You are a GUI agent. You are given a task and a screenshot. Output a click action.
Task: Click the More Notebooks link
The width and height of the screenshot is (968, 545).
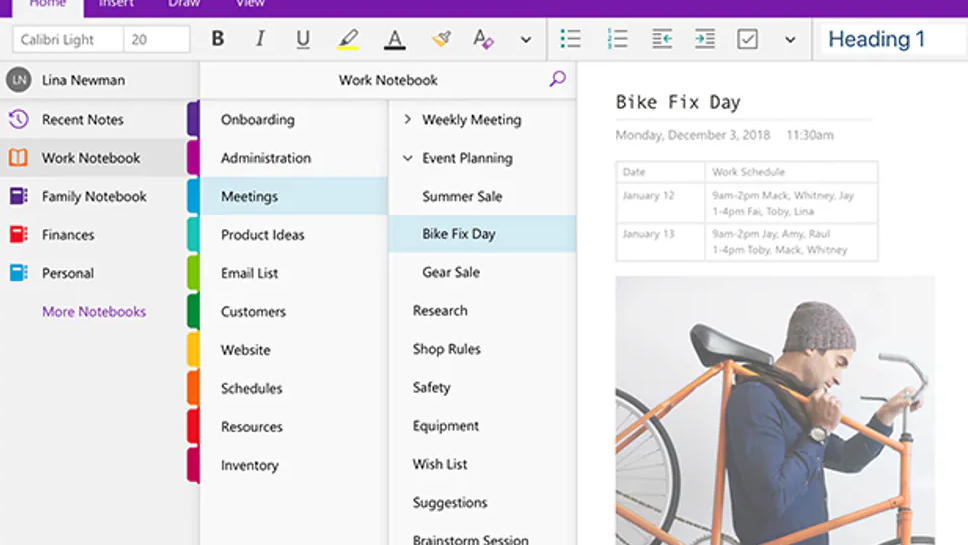94,312
